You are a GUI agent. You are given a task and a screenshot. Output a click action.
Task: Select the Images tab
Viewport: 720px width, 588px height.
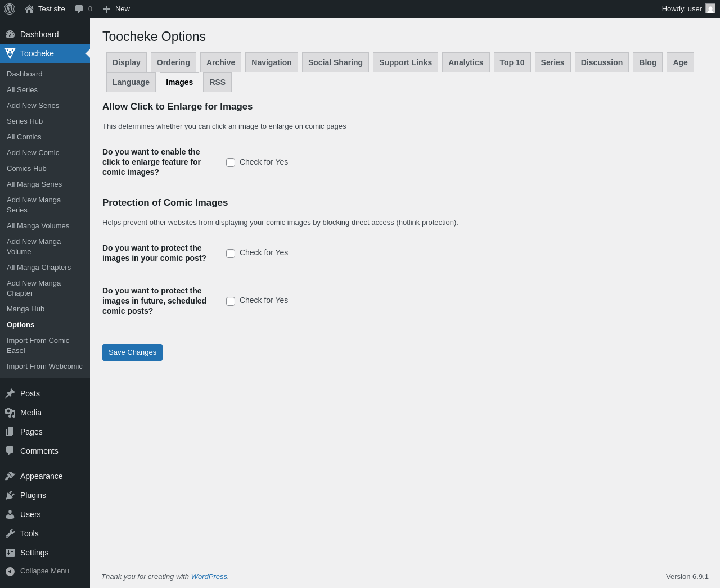[179, 82]
